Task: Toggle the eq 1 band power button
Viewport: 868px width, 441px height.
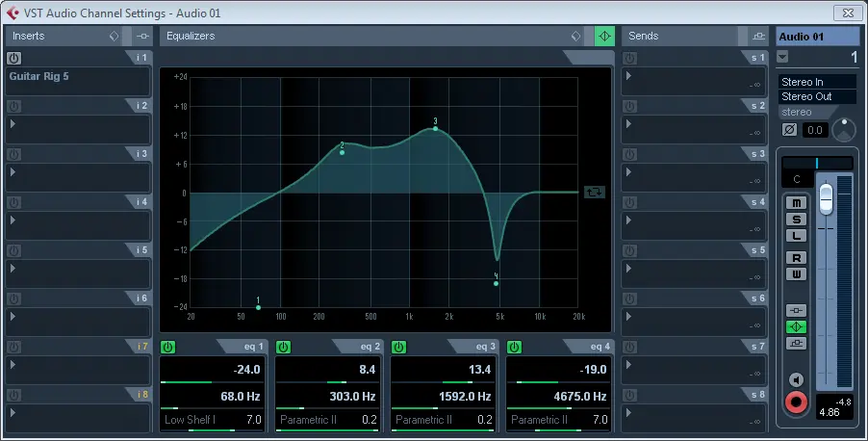Action: click(x=168, y=347)
